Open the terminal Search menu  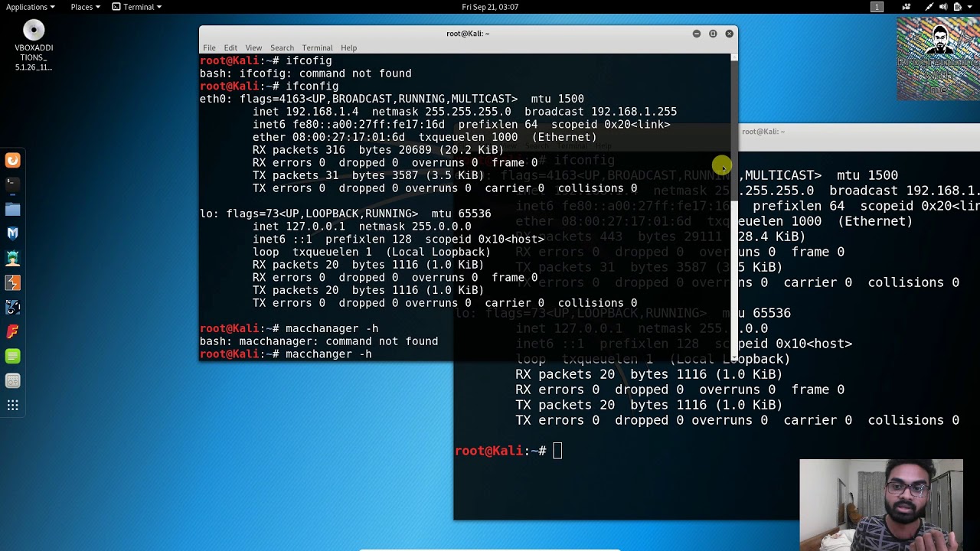coord(282,47)
